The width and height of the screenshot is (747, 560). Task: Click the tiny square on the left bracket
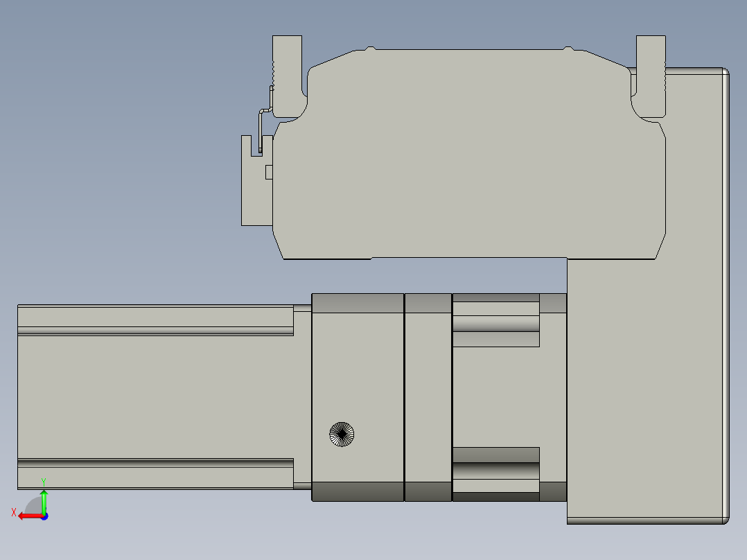point(270,172)
